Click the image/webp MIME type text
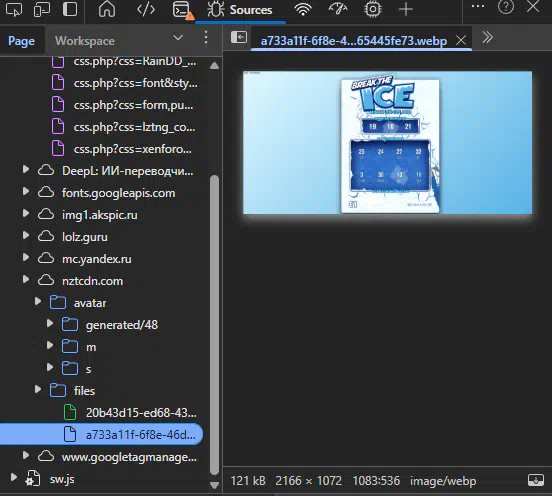The width and height of the screenshot is (552, 496). 443,481
